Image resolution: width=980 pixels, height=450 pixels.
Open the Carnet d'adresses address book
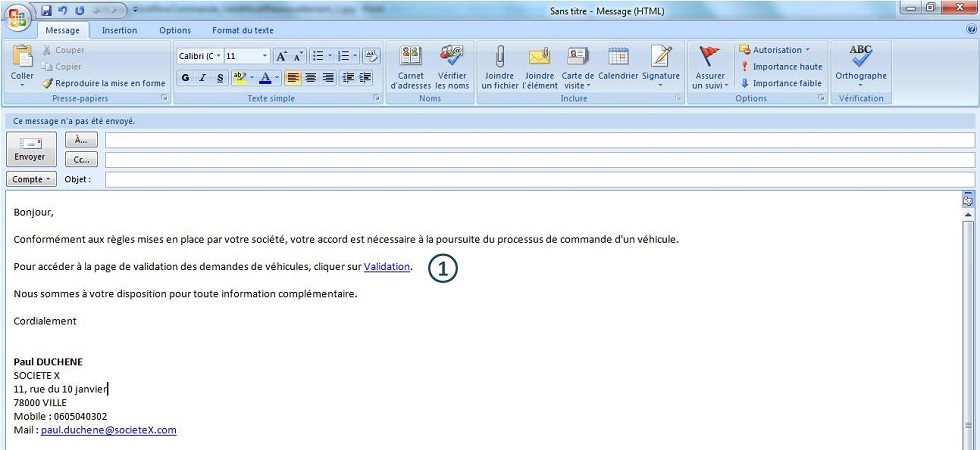[410, 58]
